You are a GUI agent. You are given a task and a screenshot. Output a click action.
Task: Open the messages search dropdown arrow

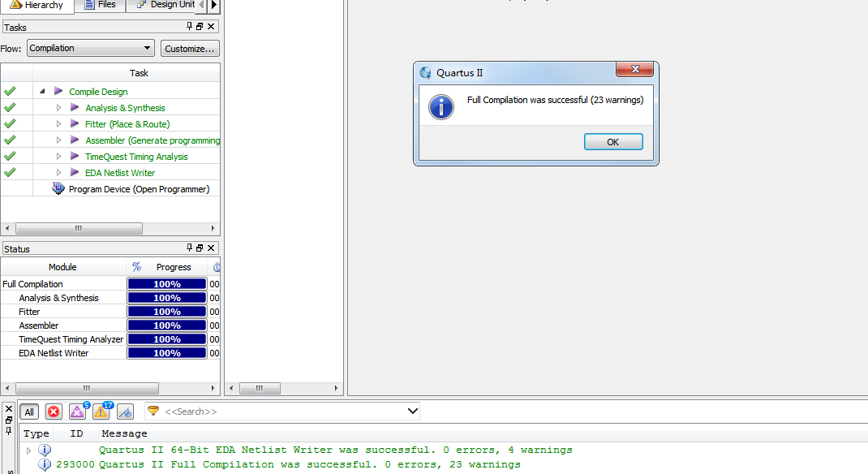412,411
